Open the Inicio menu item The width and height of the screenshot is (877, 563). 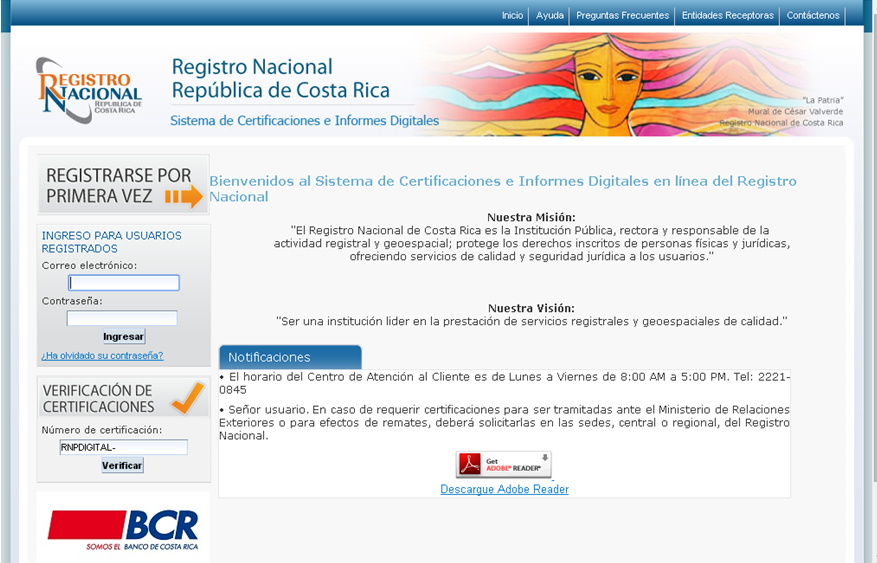(x=512, y=16)
